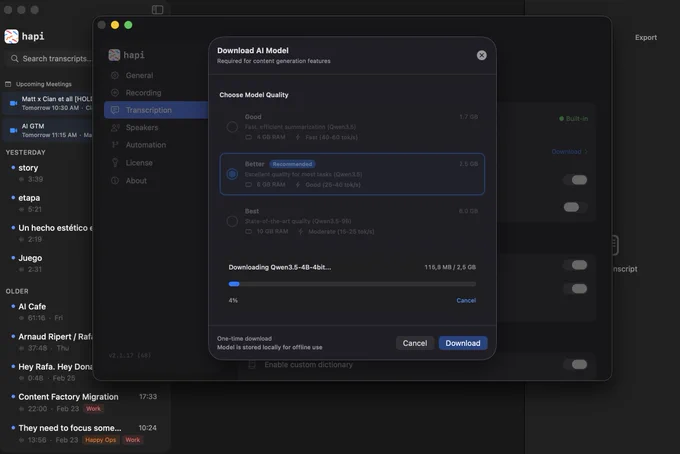Click the AI GTM upcoming meeting
The height and width of the screenshot is (454, 680).
click(48, 130)
